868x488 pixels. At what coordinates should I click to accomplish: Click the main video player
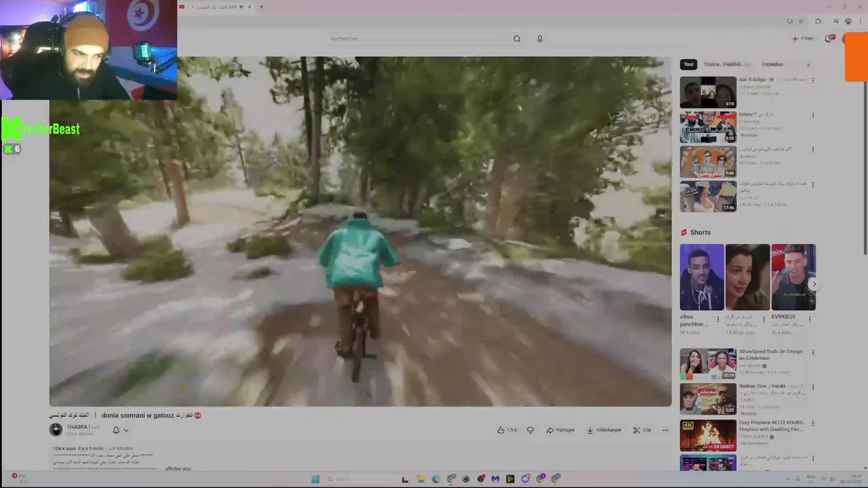(360, 231)
